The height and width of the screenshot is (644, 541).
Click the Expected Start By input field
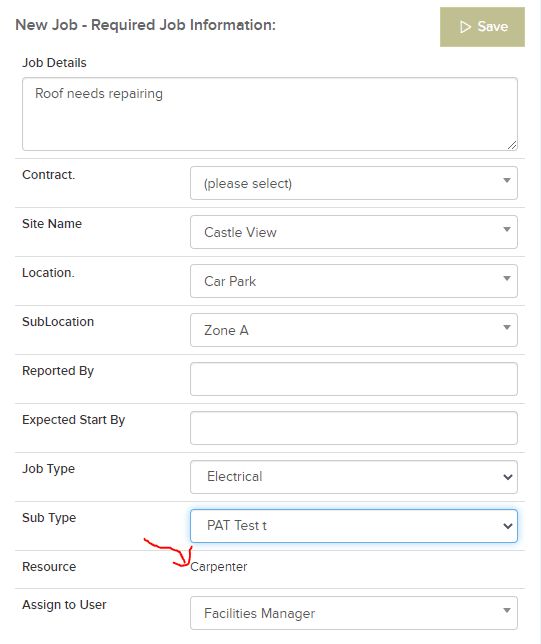[354, 428]
